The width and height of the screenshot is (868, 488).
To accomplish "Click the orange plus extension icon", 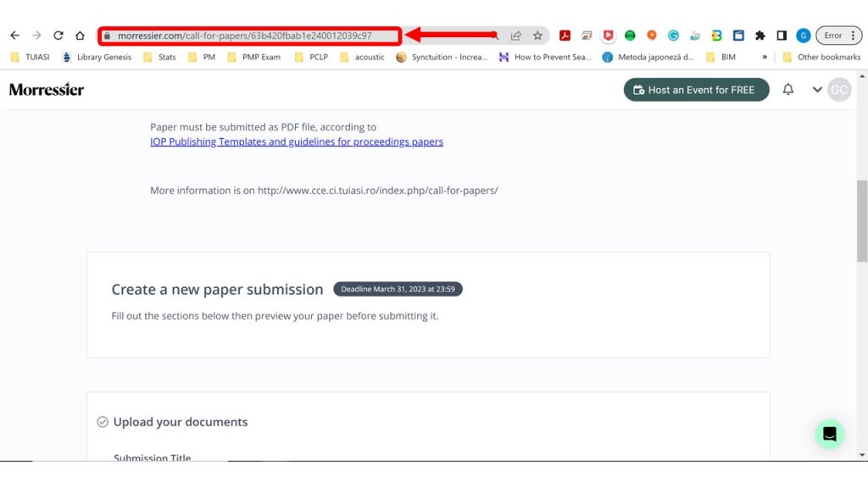I will 652,36.
